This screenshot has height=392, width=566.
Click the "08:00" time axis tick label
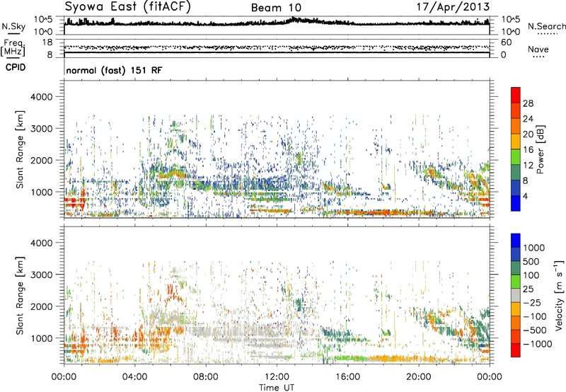206,377
